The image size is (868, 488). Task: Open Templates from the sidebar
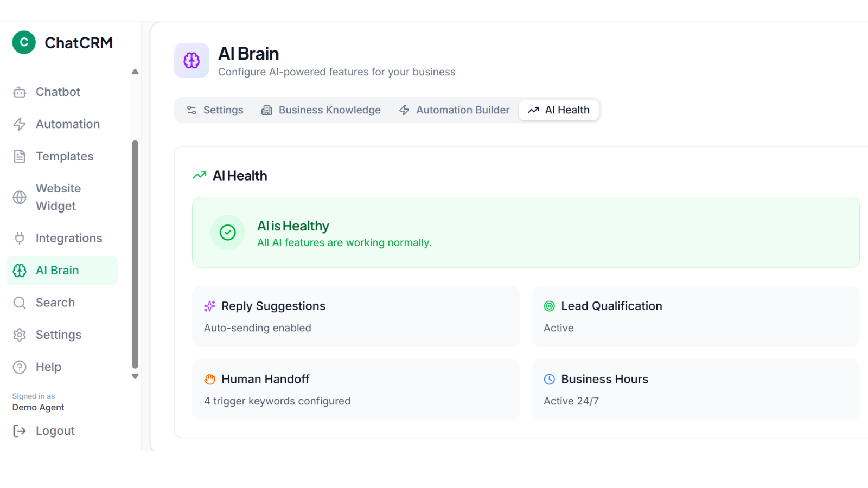pyautogui.click(x=64, y=156)
